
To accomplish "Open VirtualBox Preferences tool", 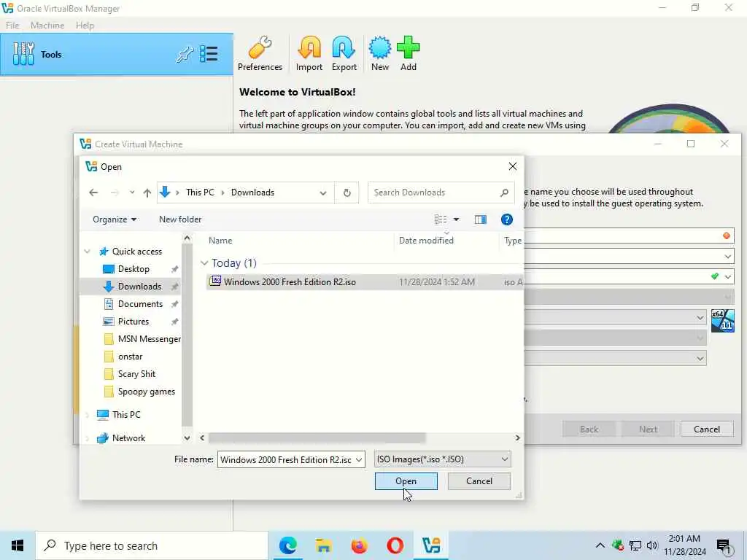I will 260,53.
